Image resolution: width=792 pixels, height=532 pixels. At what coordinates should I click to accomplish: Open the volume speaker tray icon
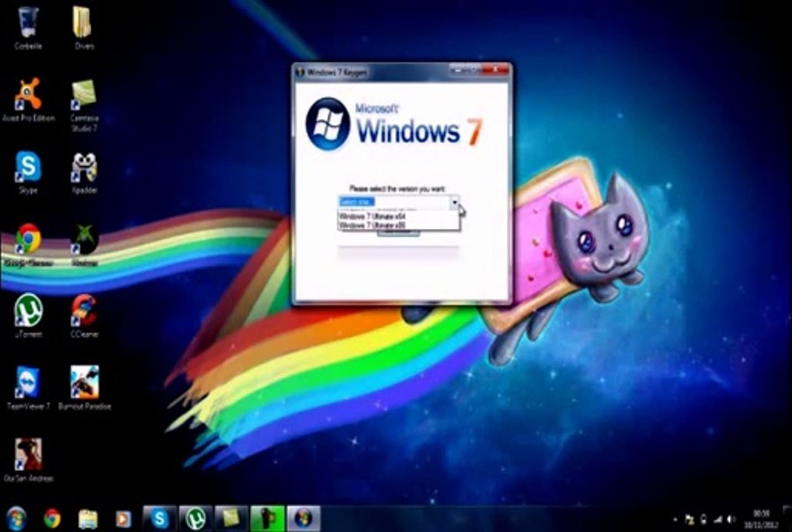coord(731,519)
